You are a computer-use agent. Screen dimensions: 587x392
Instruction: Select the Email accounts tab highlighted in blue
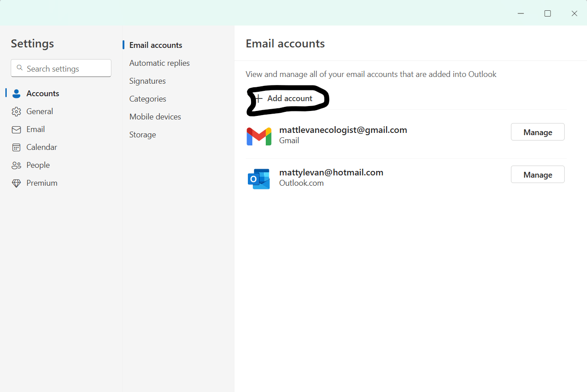(x=155, y=45)
